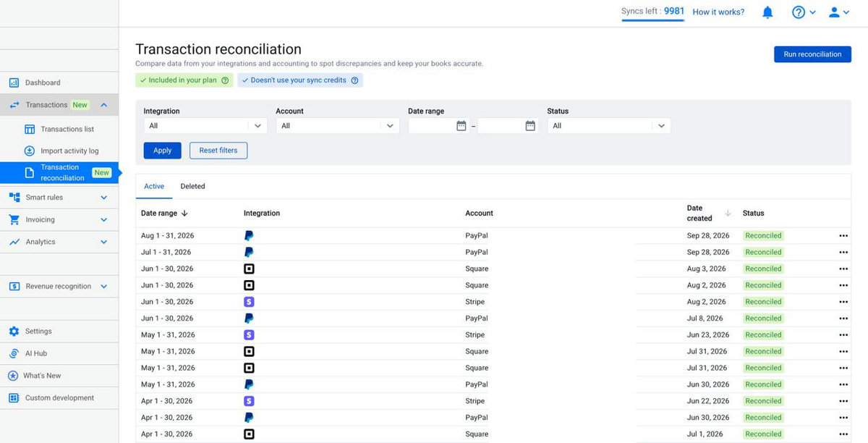Click the end date input field
Image resolution: width=868 pixels, height=443 pixels.
click(x=508, y=126)
